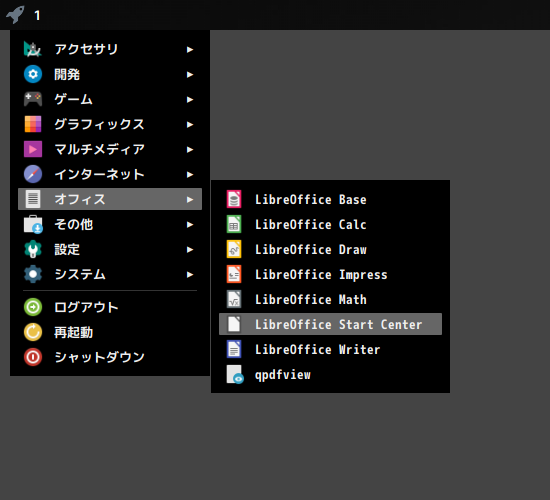
Task: Click the 開発 gear icon
Action: point(33,74)
